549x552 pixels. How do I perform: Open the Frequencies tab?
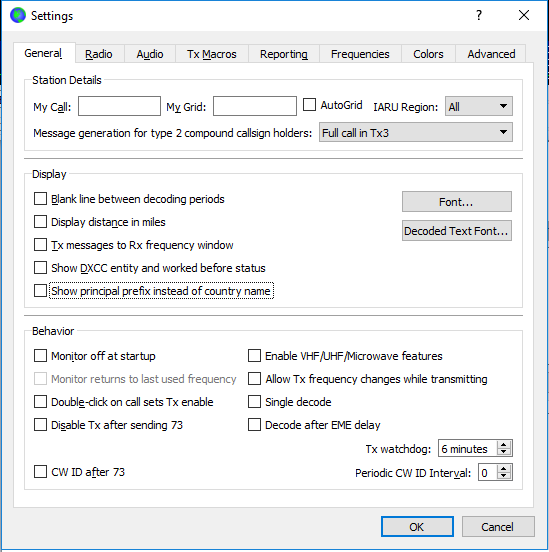coord(360,54)
